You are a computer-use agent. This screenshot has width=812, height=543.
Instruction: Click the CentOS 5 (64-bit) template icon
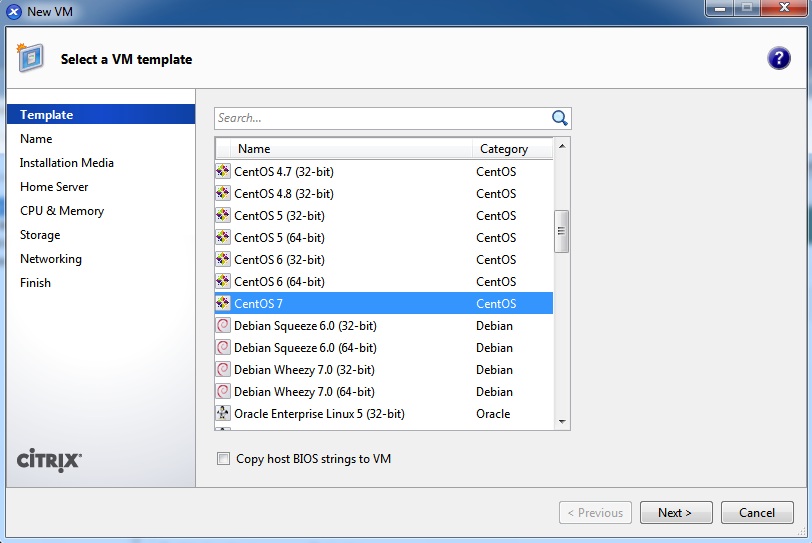[x=223, y=237]
